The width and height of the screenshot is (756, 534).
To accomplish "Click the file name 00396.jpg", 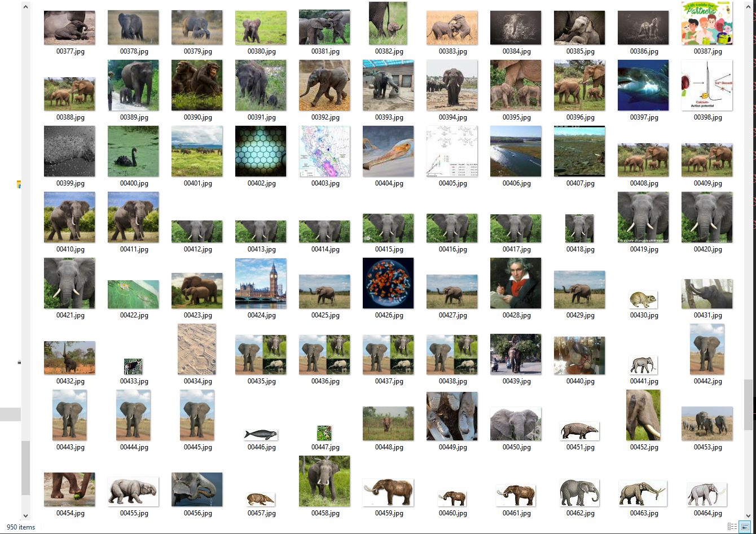I will (x=581, y=117).
